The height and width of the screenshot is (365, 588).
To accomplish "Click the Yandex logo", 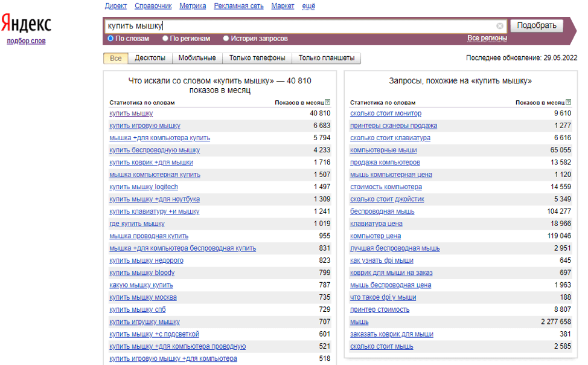I will tap(26, 24).
